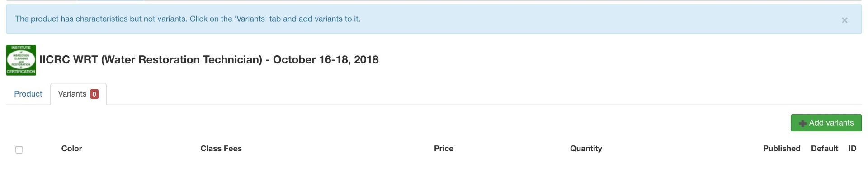Dismiss the blue alert with the X icon
868x189 pixels.
844,20
